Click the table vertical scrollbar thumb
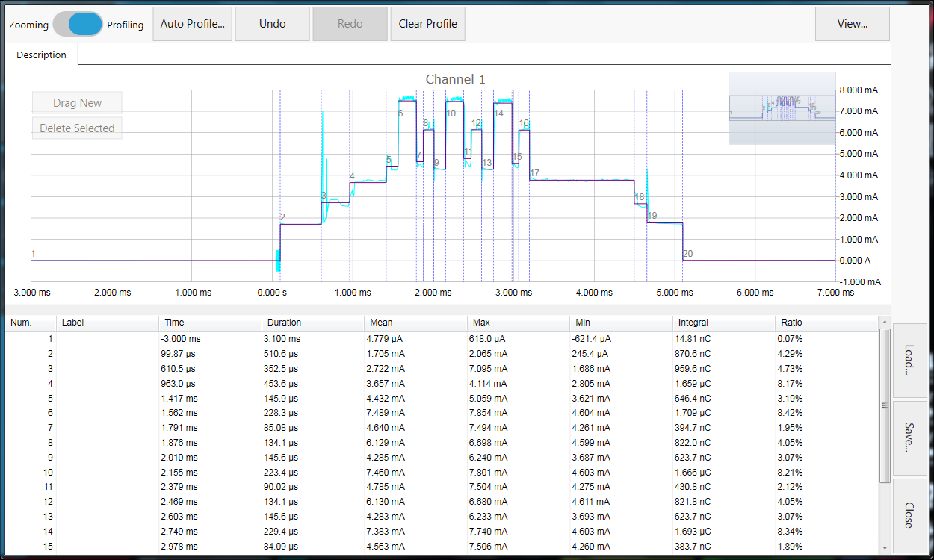934x560 pixels. coord(885,405)
